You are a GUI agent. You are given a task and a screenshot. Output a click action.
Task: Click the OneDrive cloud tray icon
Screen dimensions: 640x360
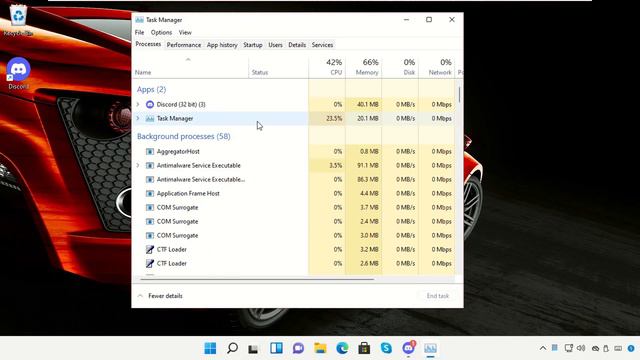click(596, 349)
